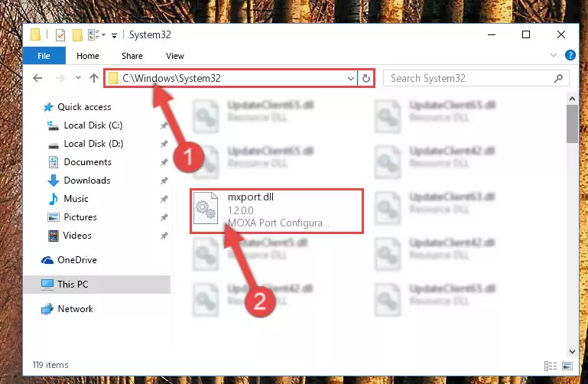The image size is (588, 384).
Task: Switch to the details view layout icon
Action: (x=550, y=366)
